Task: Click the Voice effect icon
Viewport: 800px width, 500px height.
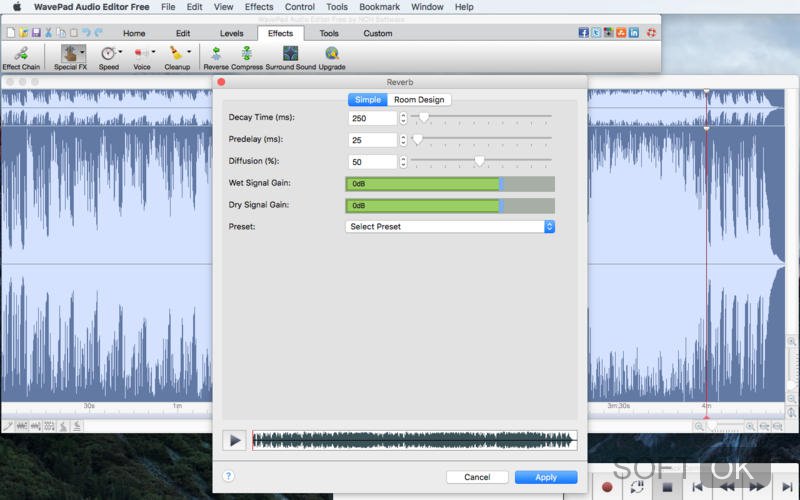Action: click(x=140, y=53)
